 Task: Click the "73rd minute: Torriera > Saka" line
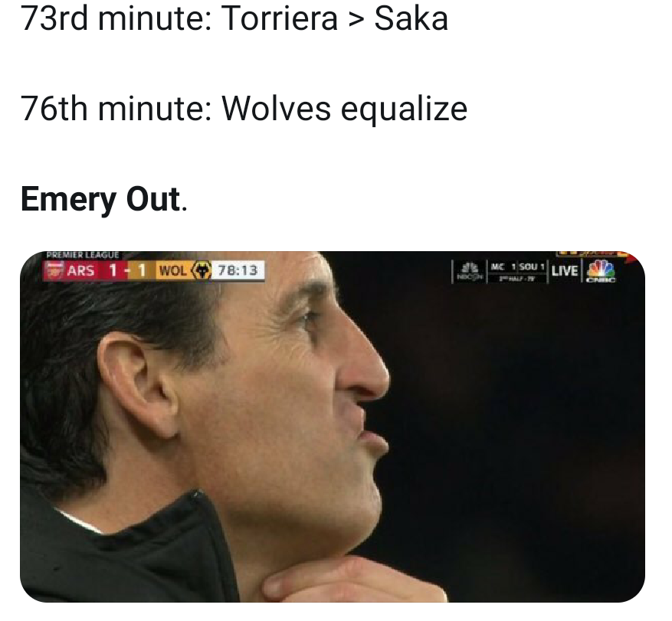click(234, 19)
